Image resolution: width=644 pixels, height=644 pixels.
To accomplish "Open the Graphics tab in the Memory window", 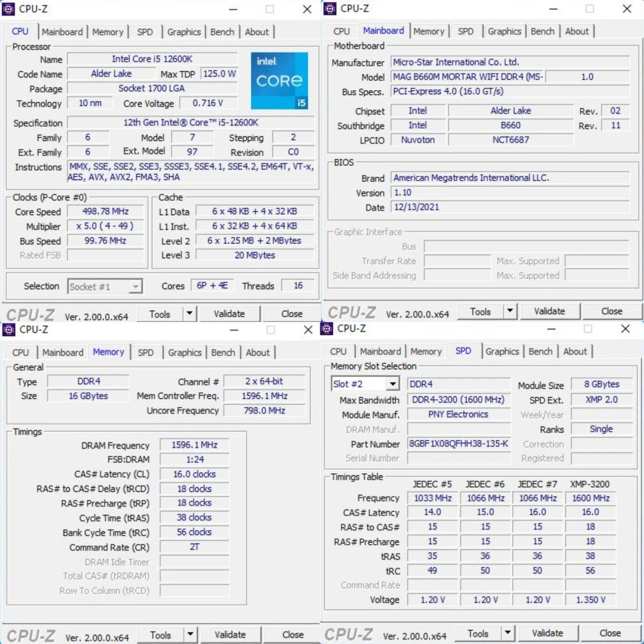I will [185, 353].
